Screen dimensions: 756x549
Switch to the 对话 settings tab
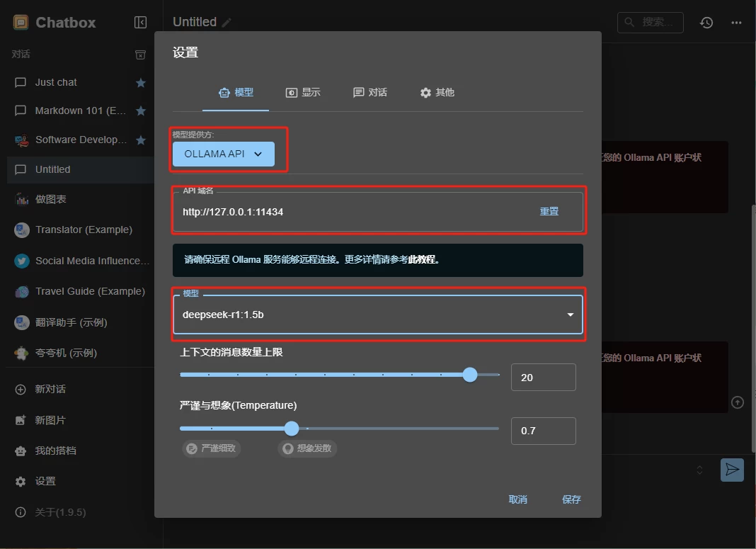(x=370, y=93)
